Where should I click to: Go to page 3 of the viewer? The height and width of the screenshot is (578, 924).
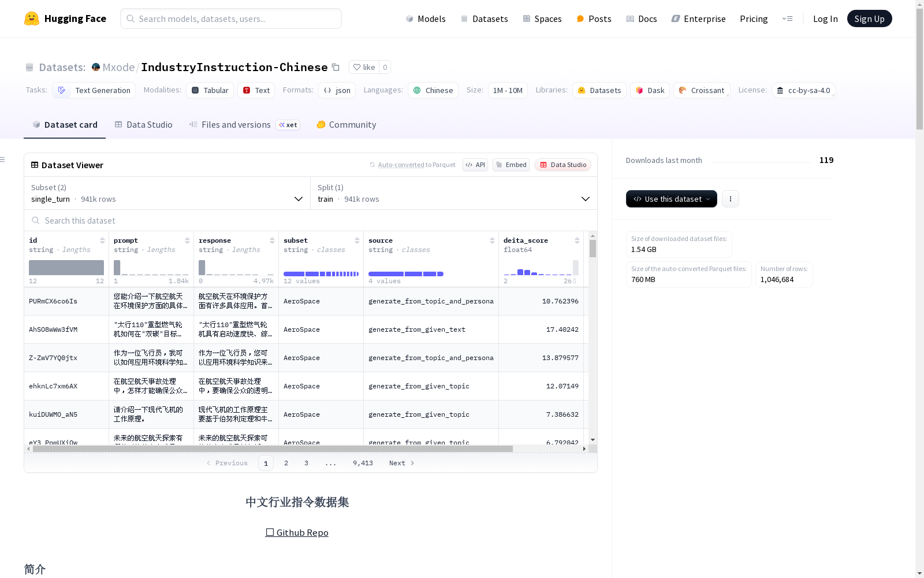306,463
